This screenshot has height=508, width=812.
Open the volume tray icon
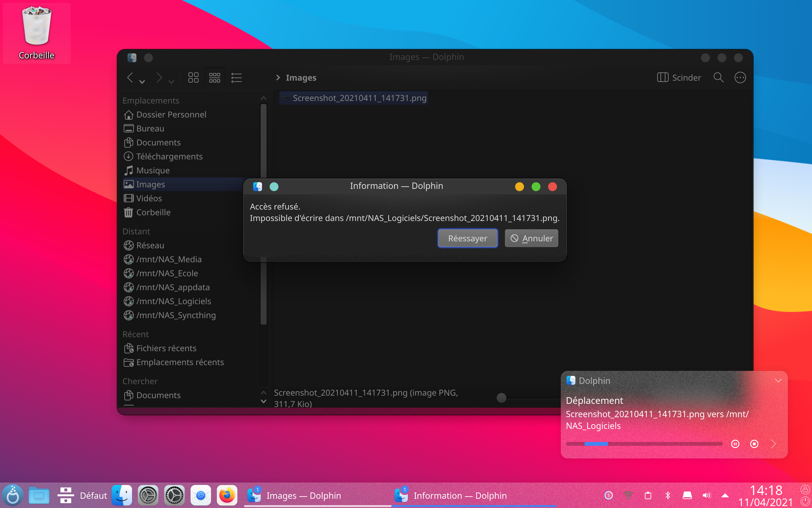707,495
